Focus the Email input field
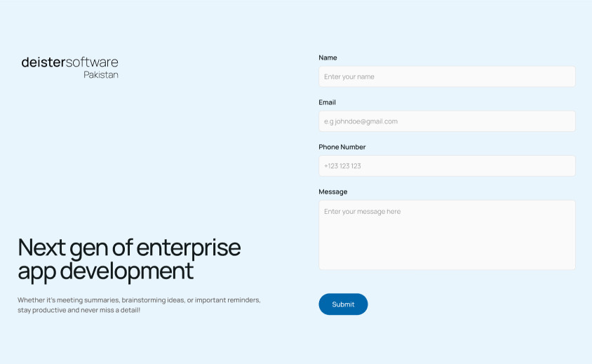This screenshot has height=364, width=592. tap(447, 121)
